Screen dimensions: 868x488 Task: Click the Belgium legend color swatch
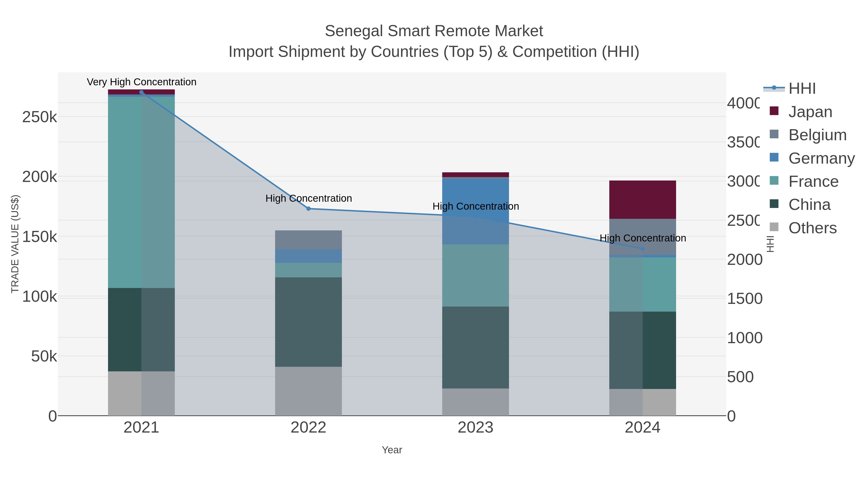click(x=774, y=134)
